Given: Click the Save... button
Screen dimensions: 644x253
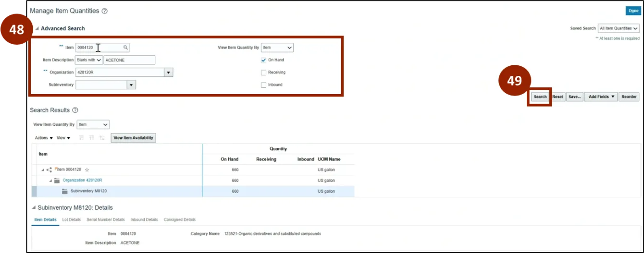Looking at the screenshot, I should tap(574, 96).
